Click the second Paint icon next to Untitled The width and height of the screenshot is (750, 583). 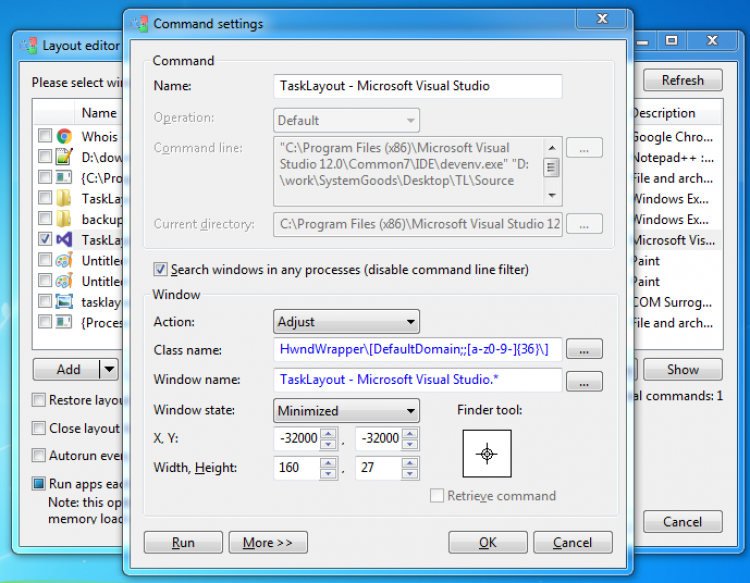(64, 281)
